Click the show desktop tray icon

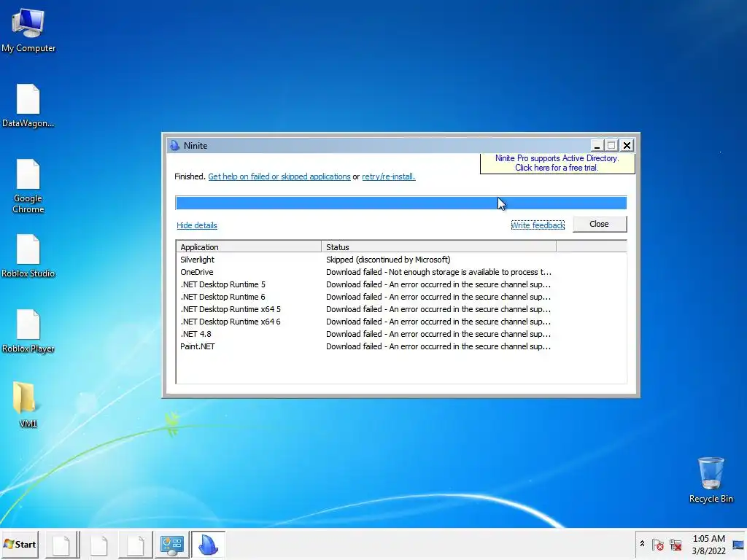(x=738, y=544)
